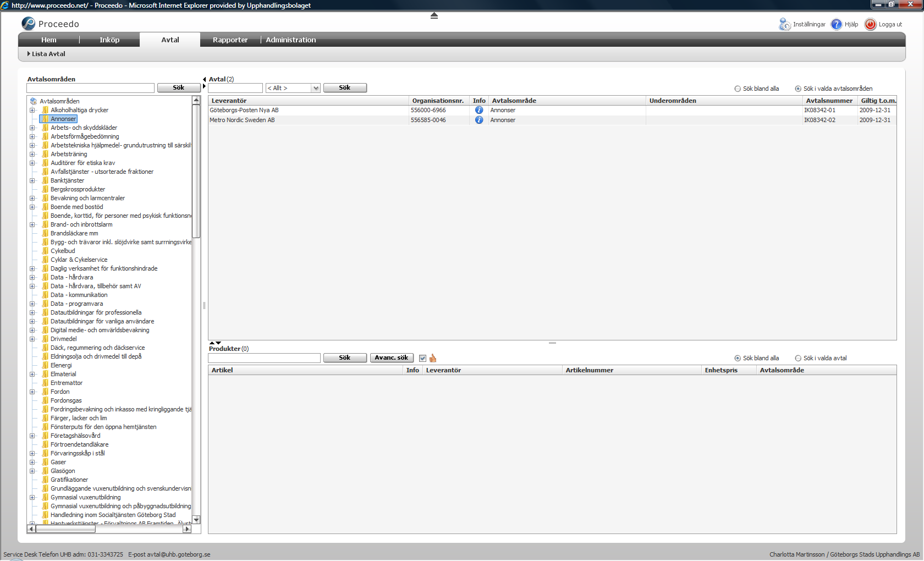
Task: Expand the Lista Avtal submenu arrow
Action: tap(29, 54)
